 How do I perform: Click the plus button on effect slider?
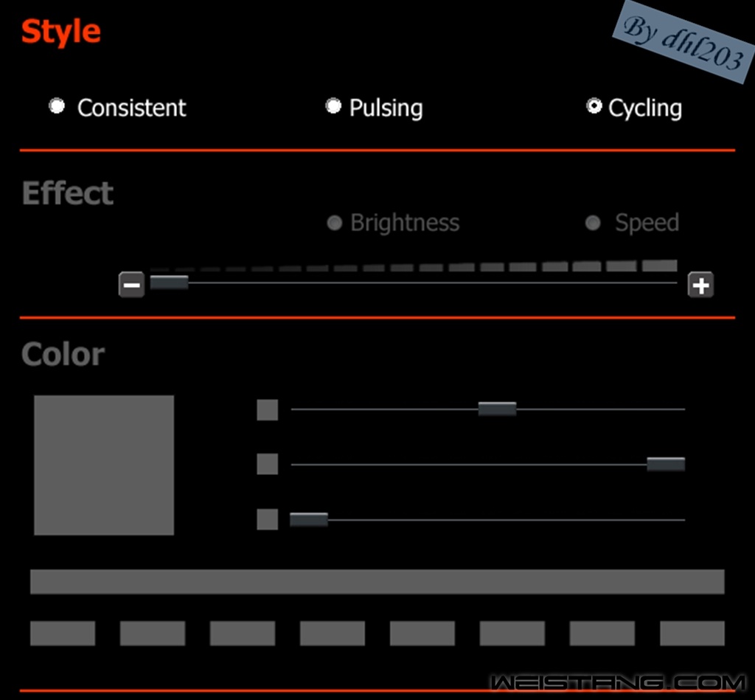700,284
